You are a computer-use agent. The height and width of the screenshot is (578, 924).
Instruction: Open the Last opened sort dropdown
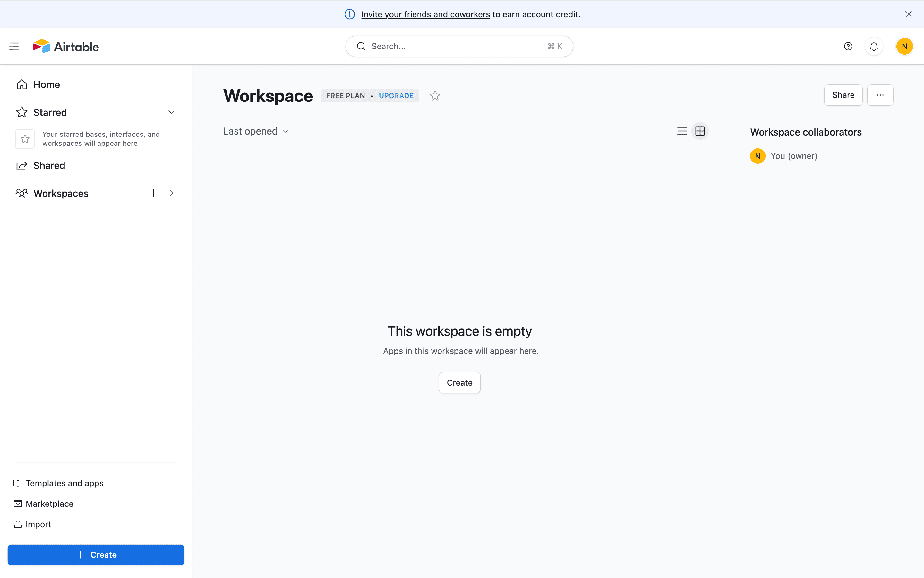click(x=256, y=131)
